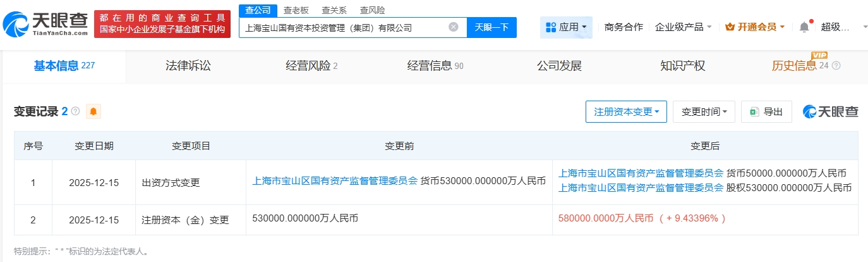Click the TianYanCha watermark logo at right
The image size is (868, 262).
[x=830, y=112]
